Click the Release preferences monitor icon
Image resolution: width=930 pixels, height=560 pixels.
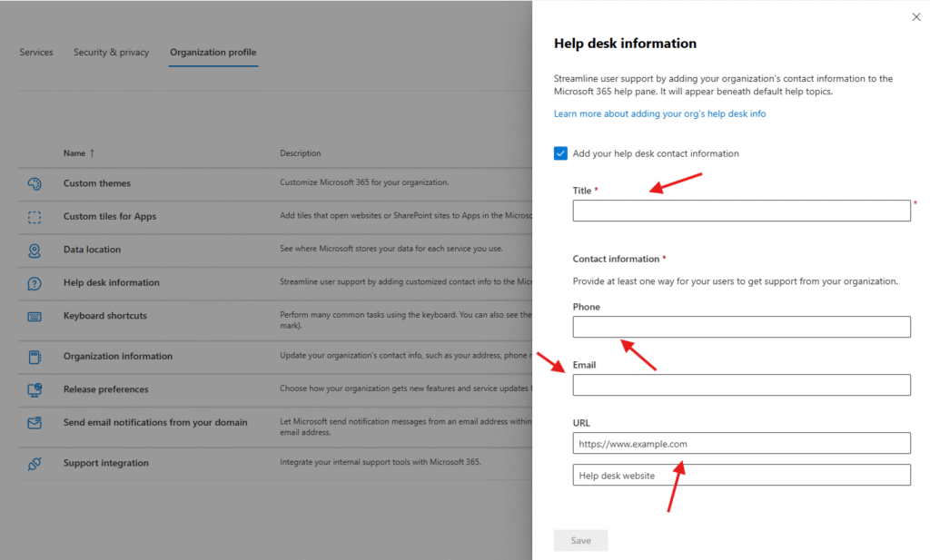tap(35, 389)
